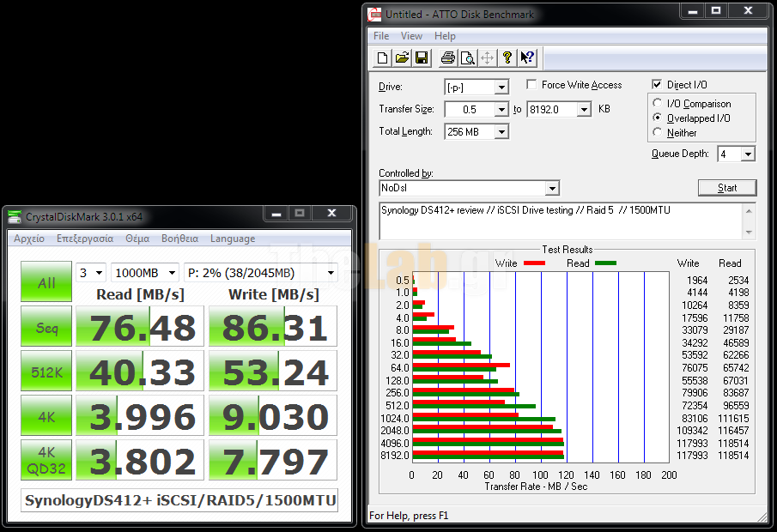This screenshot has height=532, width=777.
Task: Minimize the ATTO Disk Benchmark window
Action: [x=693, y=11]
